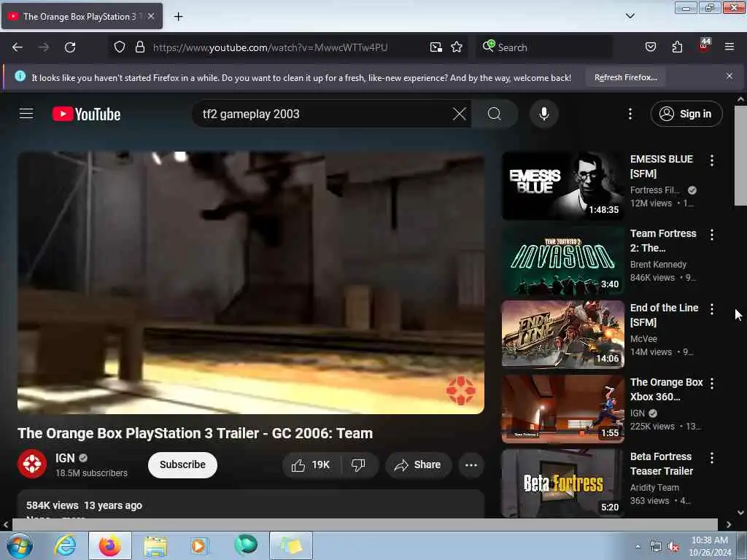Open options for Orange Box Xbox 360 video
The width and height of the screenshot is (747, 560).
pyautogui.click(x=712, y=384)
